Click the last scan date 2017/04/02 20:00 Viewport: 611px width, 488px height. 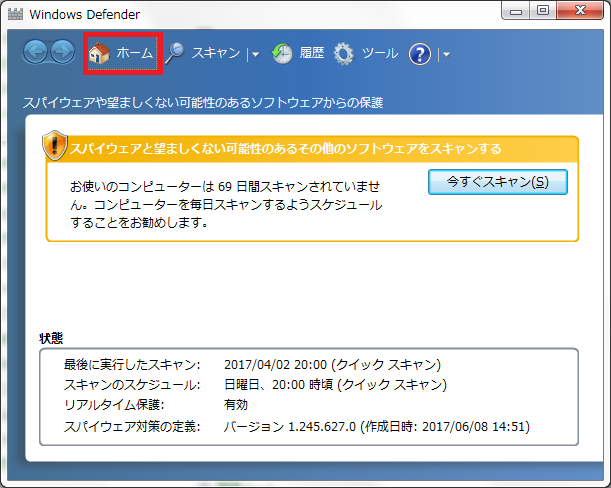pyautogui.click(x=275, y=365)
